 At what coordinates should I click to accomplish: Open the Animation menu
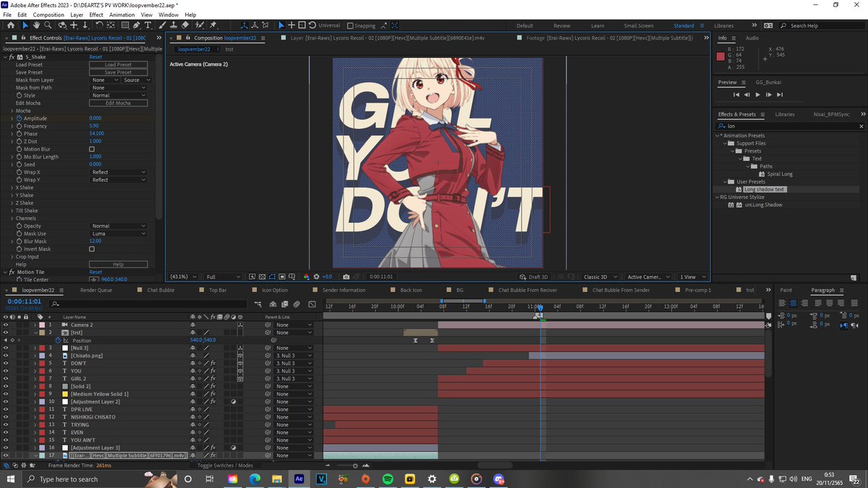(x=122, y=14)
